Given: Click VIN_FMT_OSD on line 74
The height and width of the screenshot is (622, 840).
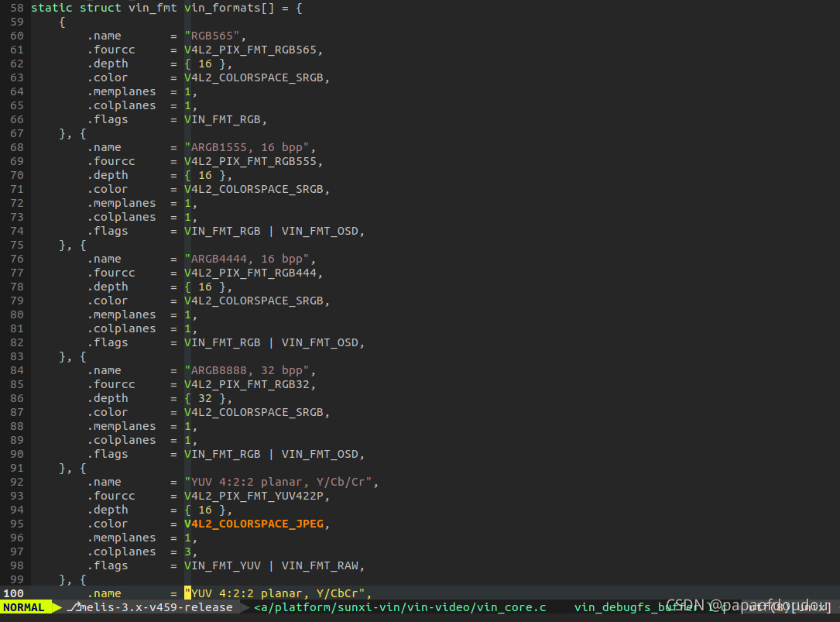Looking at the screenshot, I should pos(320,231).
